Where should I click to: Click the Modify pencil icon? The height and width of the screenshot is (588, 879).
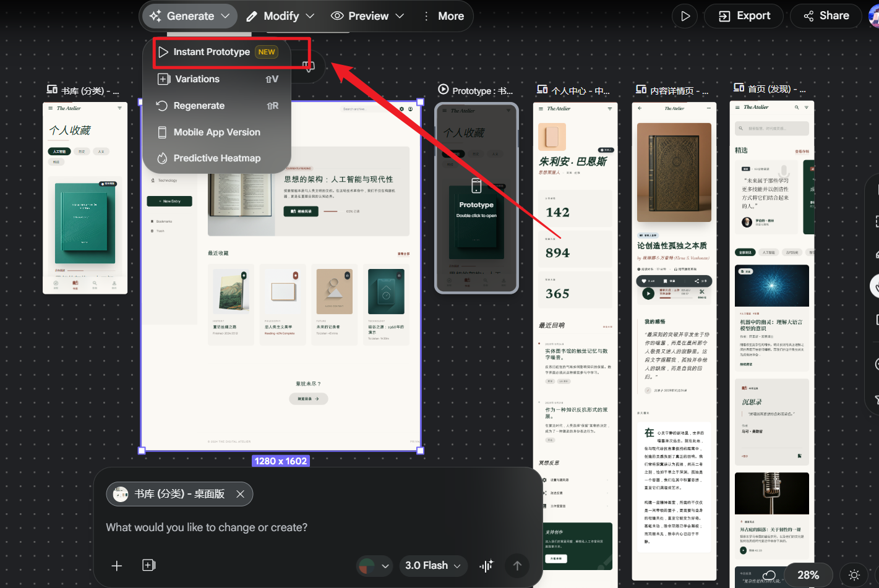252,16
